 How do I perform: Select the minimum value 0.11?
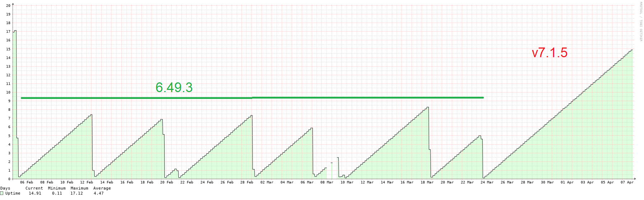pos(57,194)
